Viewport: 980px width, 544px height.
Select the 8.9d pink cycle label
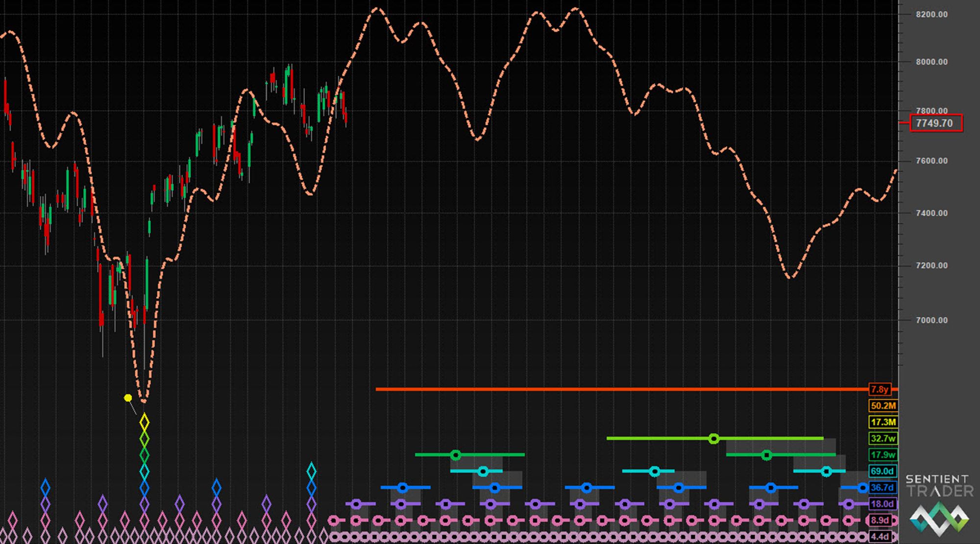[x=881, y=520]
